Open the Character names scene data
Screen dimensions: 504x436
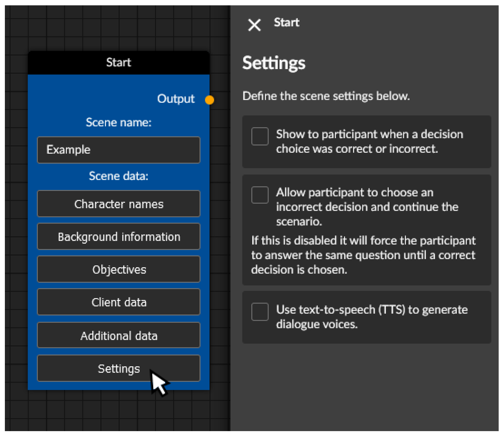tap(119, 204)
